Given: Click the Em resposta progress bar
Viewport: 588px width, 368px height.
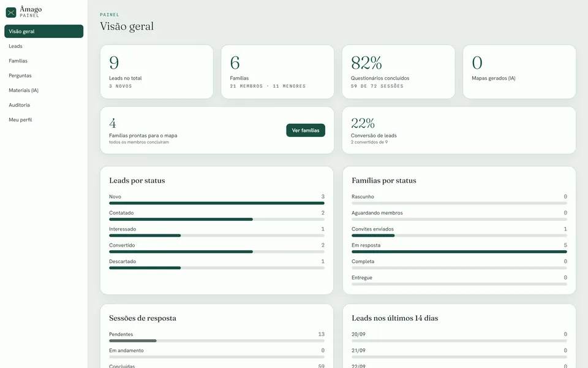Looking at the screenshot, I should click(459, 251).
